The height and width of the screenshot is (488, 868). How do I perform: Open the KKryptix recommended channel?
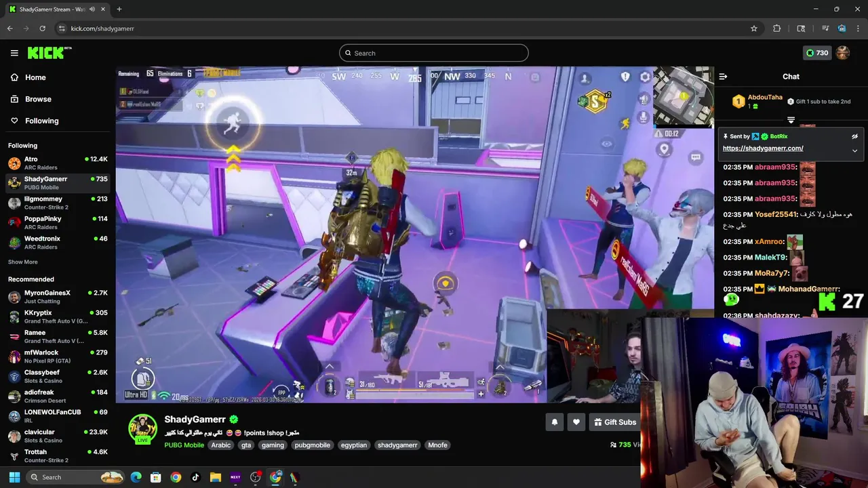click(58, 317)
